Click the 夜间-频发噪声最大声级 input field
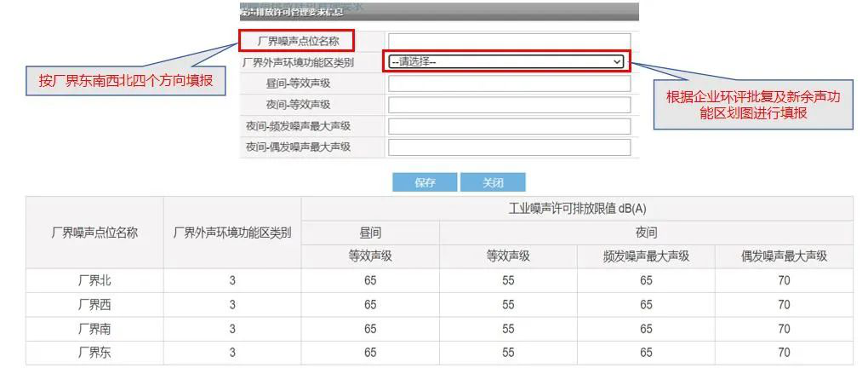The image size is (868, 368). click(509, 126)
